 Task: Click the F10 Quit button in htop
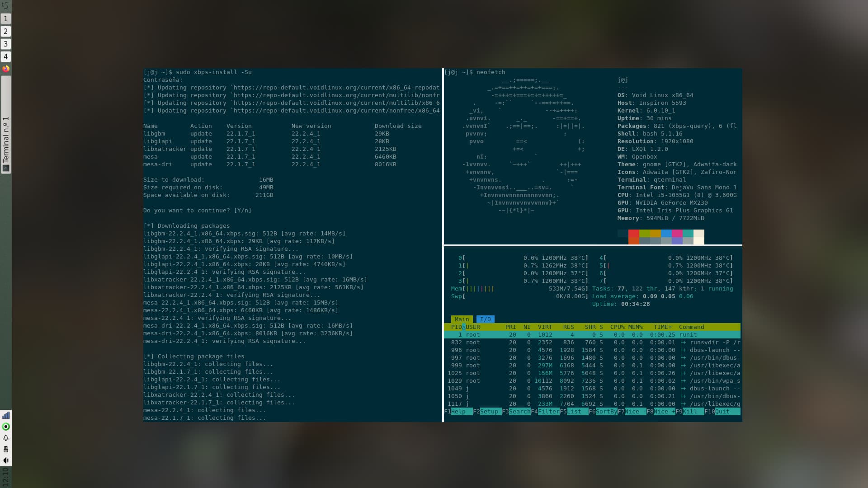tap(722, 411)
